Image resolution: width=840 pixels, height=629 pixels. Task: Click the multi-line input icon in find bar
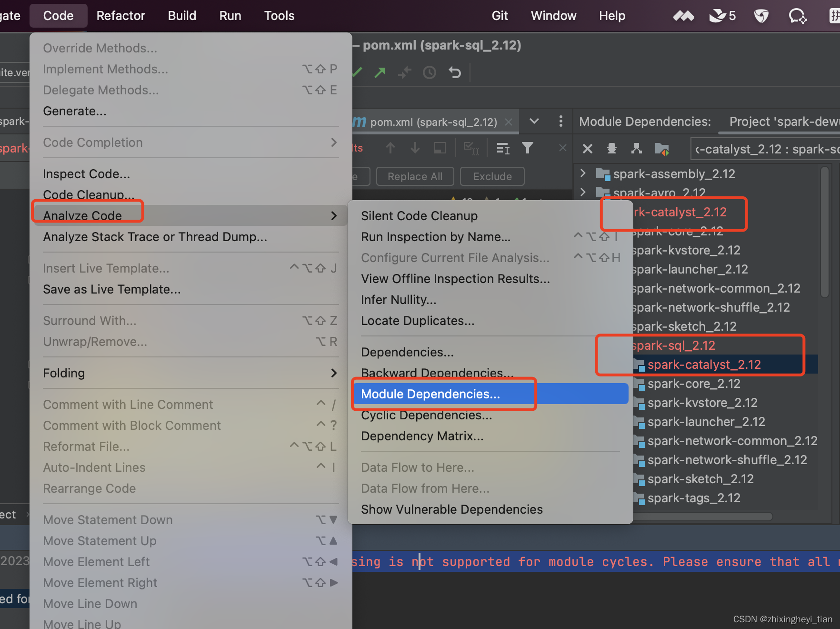503,148
